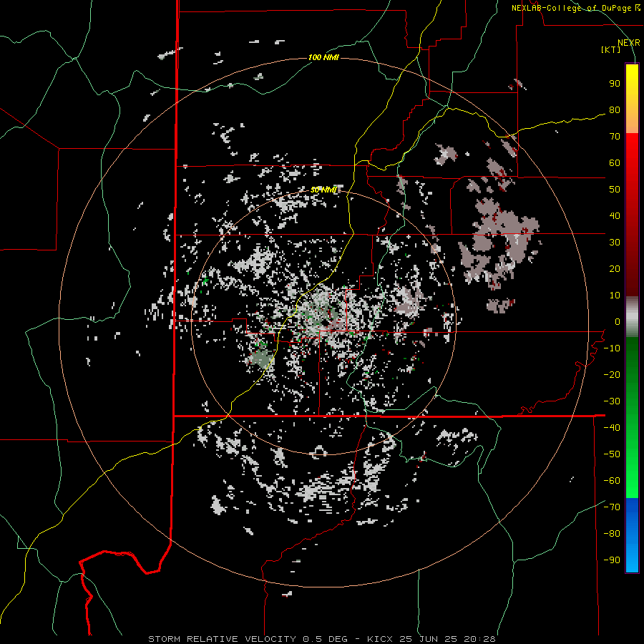Click the 50 NMI range ring label
The height and width of the screenshot is (644, 644).
323,190
